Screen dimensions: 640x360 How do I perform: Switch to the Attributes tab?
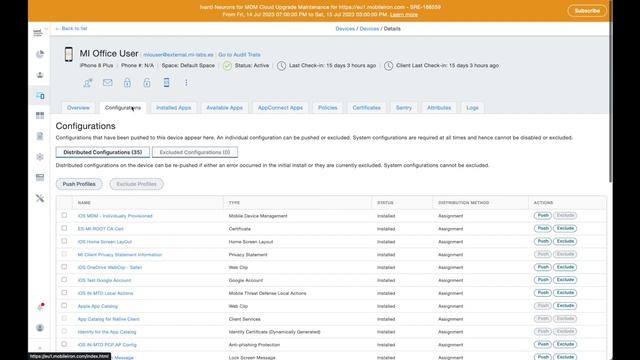point(439,108)
